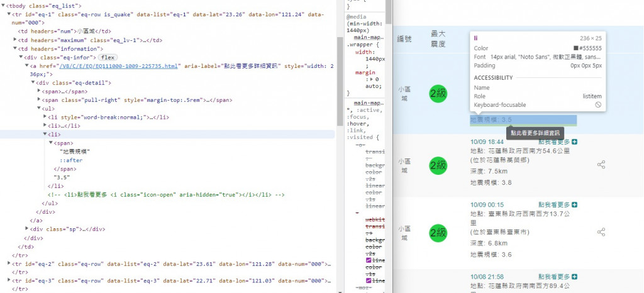This screenshot has width=644, height=293.
Task: Select the "地震規模" text node in tree
Action: click(x=75, y=152)
